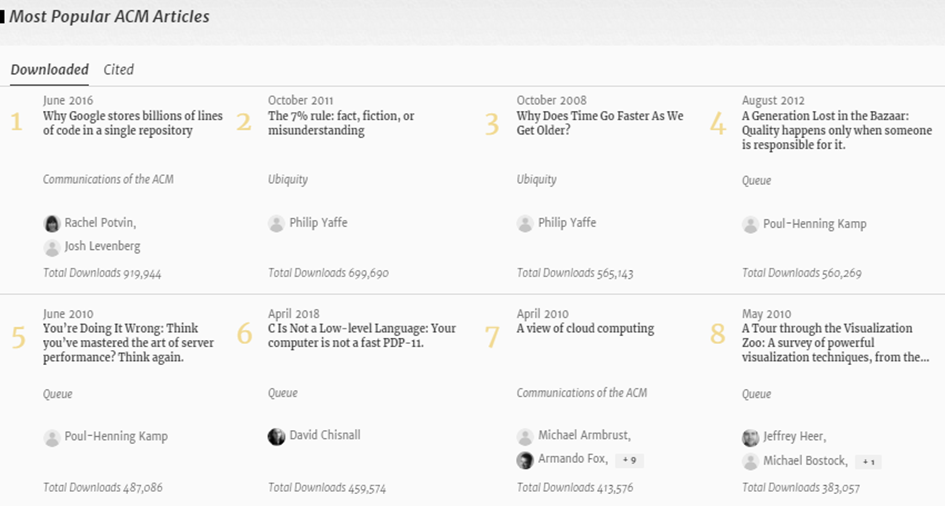Open 'A Tour through the Visualization Zoo' article
945x506 pixels.
(835, 343)
